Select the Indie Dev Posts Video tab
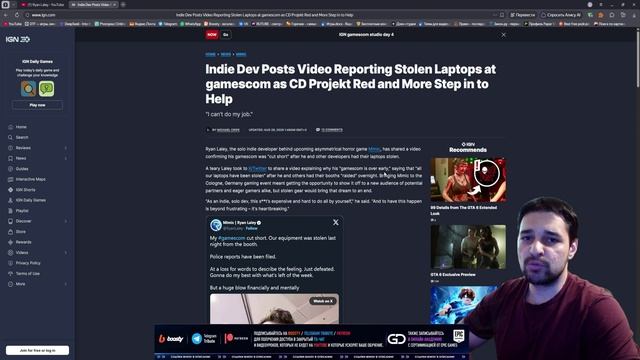The image size is (640, 360). [93, 4]
